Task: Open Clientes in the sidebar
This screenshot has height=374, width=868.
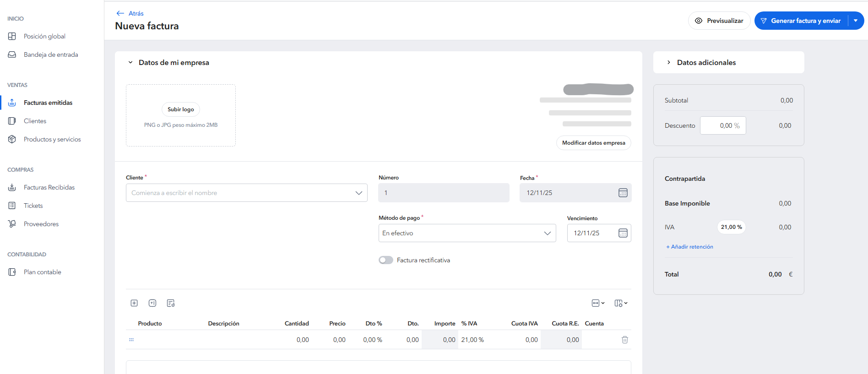Action: 35,121
